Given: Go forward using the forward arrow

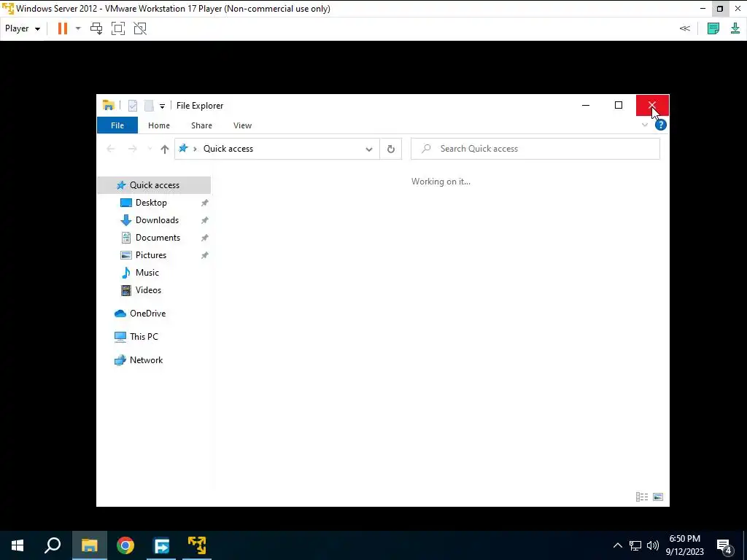Looking at the screenshot, I should point(133,149).
